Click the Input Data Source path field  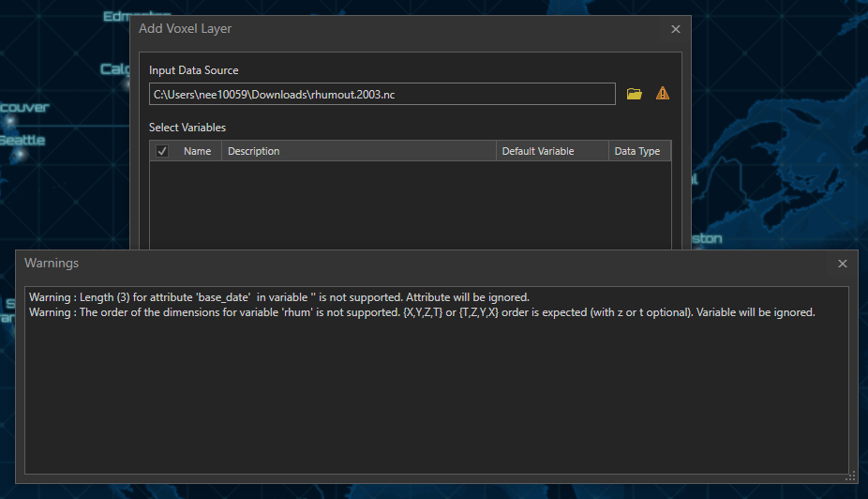pos(382,94)
